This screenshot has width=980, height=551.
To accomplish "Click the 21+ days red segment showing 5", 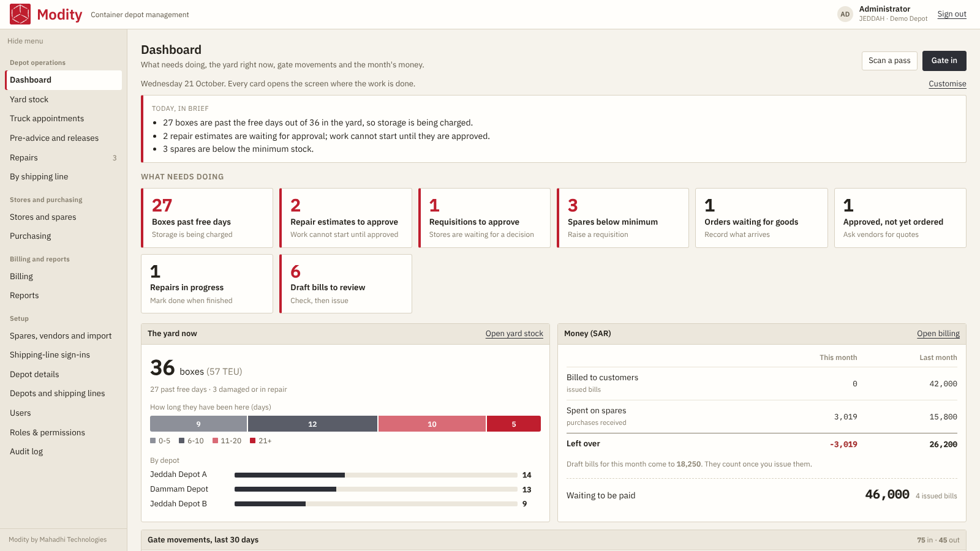I will click(x=514, y=424).
